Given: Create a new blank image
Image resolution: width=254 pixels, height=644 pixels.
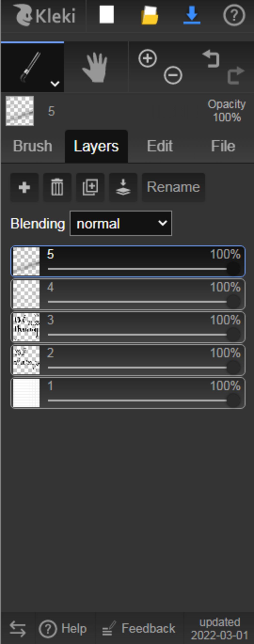Looking at the screenshot, I should pos(107,15).
